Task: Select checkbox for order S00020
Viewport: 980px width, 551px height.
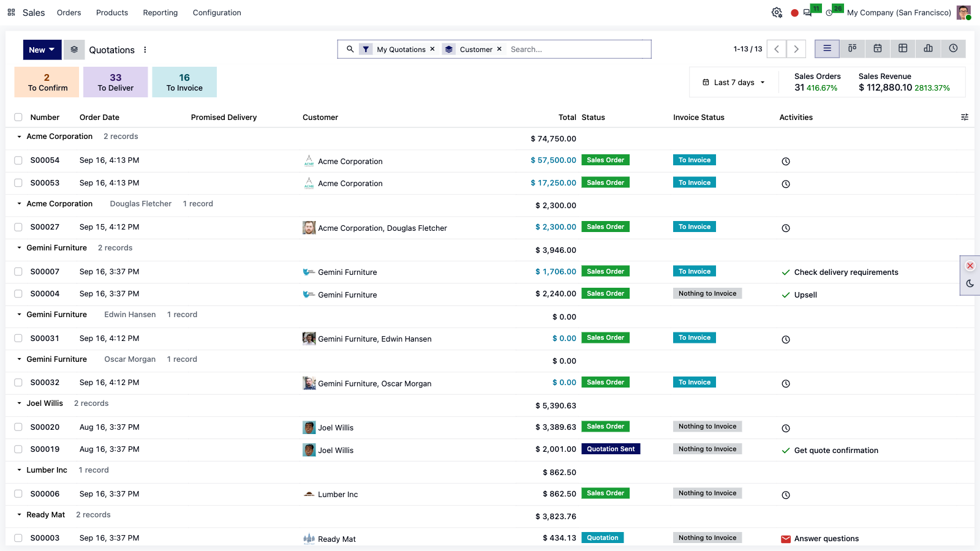Action: pos(18,427)
